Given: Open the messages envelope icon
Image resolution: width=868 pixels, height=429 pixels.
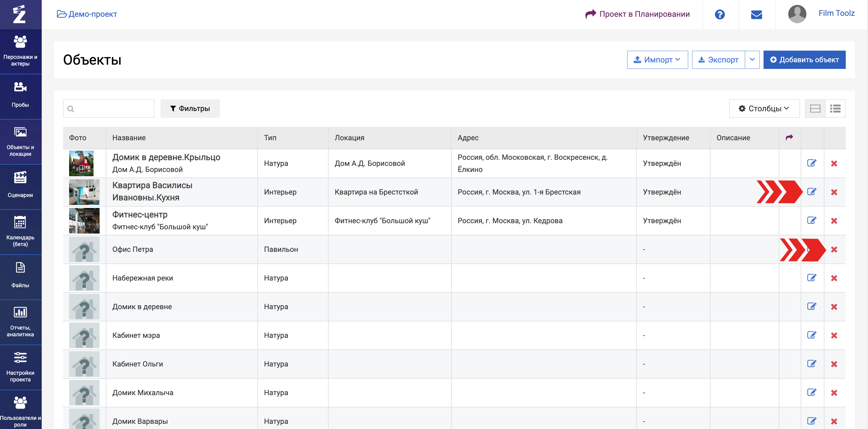Looking at the screenshot, I should click(x=756, y=15).
